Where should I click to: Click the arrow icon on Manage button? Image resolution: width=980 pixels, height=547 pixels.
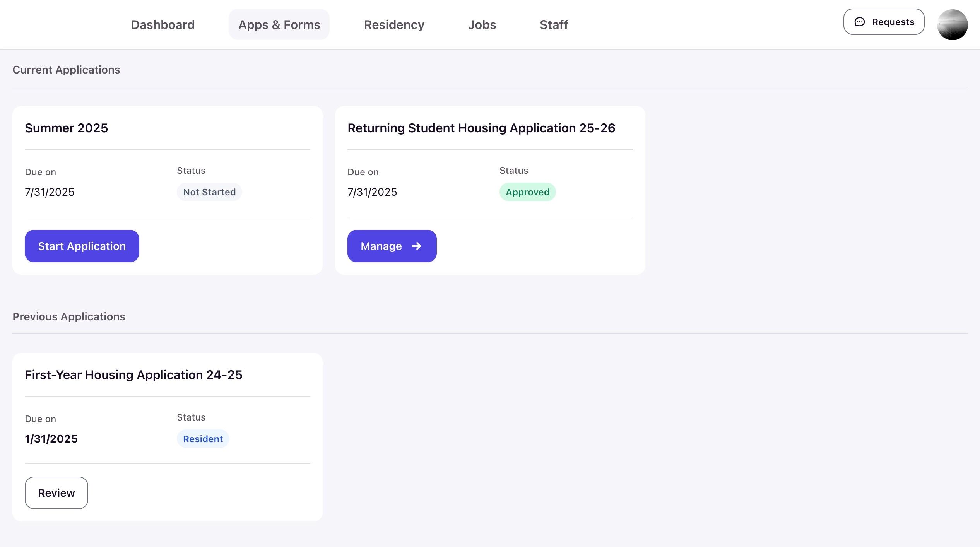click(416, 246)
